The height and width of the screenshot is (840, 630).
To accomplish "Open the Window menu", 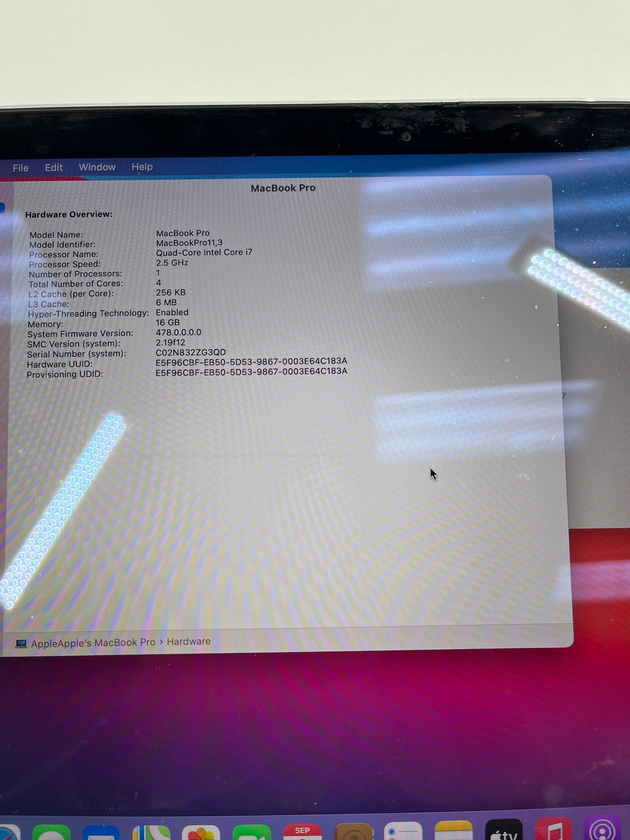I will [x=97, y=167].
